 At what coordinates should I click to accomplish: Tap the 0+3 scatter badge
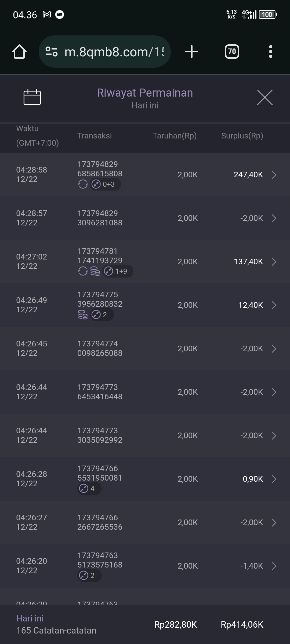click(105, 184)
